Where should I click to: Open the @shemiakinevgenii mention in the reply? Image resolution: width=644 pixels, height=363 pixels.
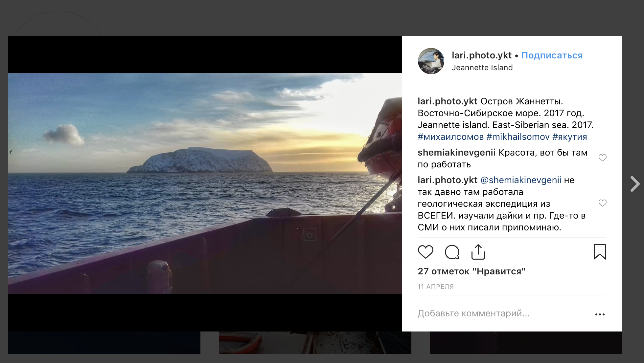(521, 180)
